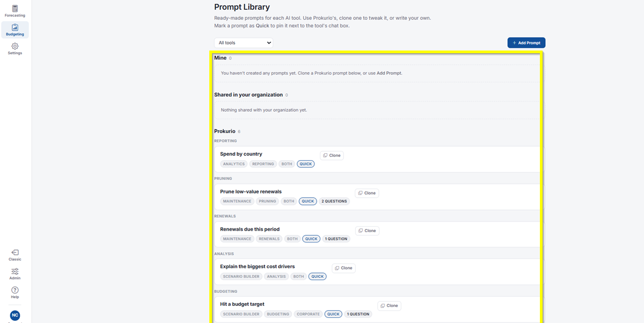This screenshot has height=323, width=644.
Task: Click QUICK tag on Hit a budget target
Action: (x=334, y=314)
